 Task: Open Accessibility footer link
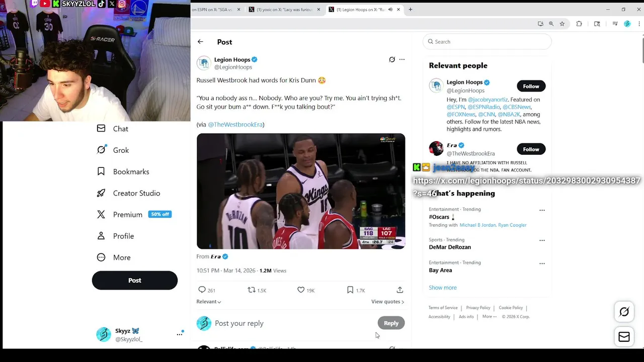439,317
